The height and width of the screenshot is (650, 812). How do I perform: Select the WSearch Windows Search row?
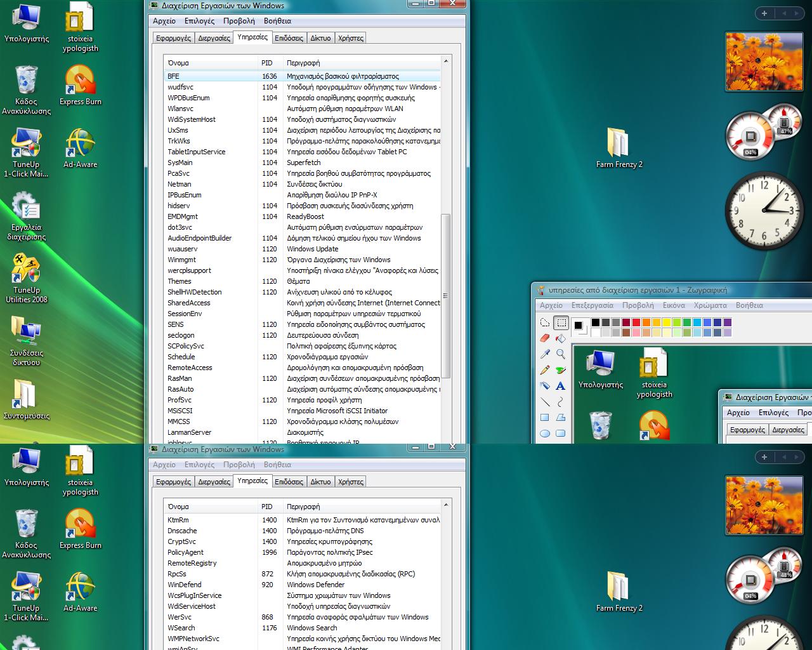click(302, 628)
